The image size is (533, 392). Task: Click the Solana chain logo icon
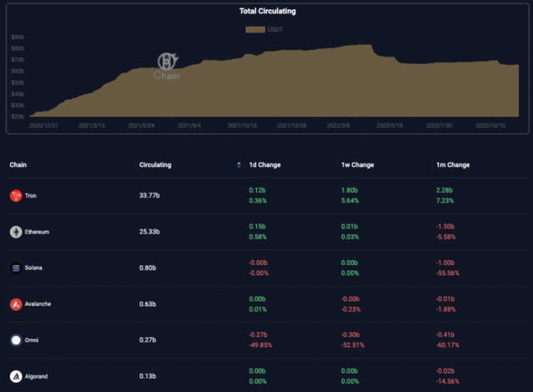[x=16, y=268]
